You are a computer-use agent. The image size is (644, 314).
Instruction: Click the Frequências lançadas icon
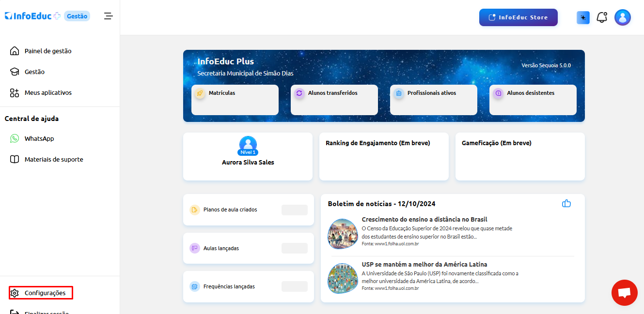point(194,286)
